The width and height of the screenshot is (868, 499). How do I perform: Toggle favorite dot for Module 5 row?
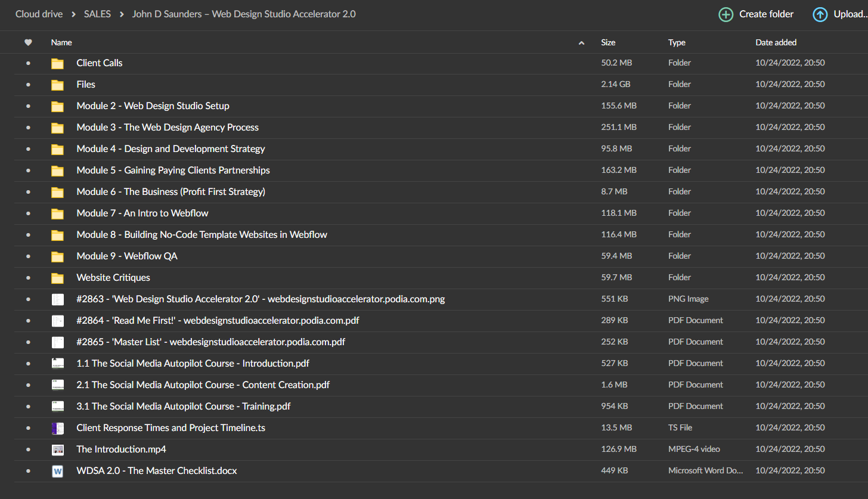(28, 171)
